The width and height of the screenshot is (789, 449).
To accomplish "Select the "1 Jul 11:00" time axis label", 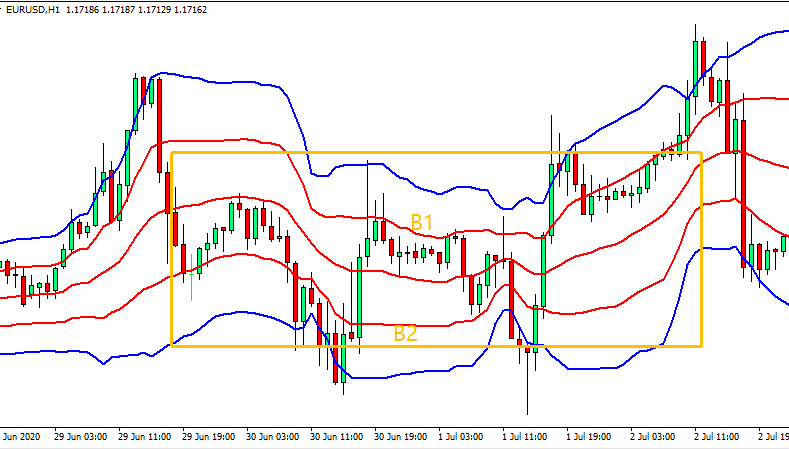I will pos(524,437).
